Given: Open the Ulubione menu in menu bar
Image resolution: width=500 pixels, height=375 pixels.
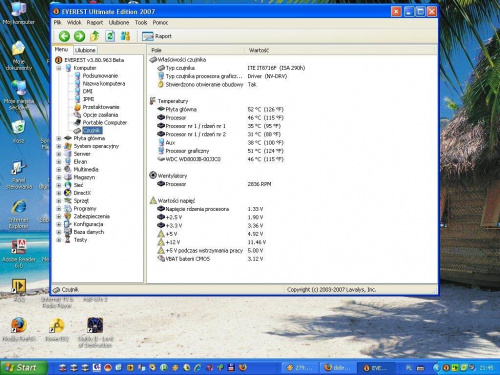Looking at the screenshot, I should 119,22.
